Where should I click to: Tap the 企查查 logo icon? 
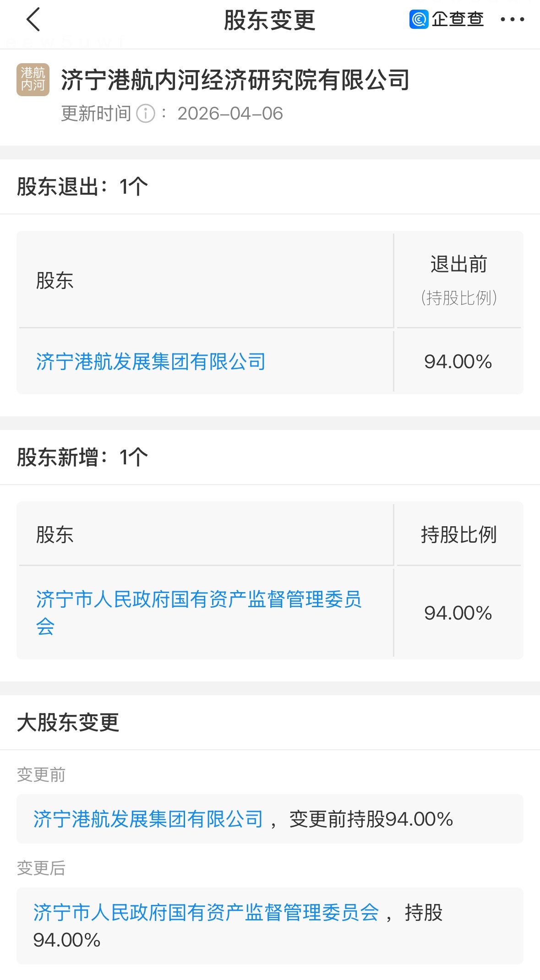point(419,19)
